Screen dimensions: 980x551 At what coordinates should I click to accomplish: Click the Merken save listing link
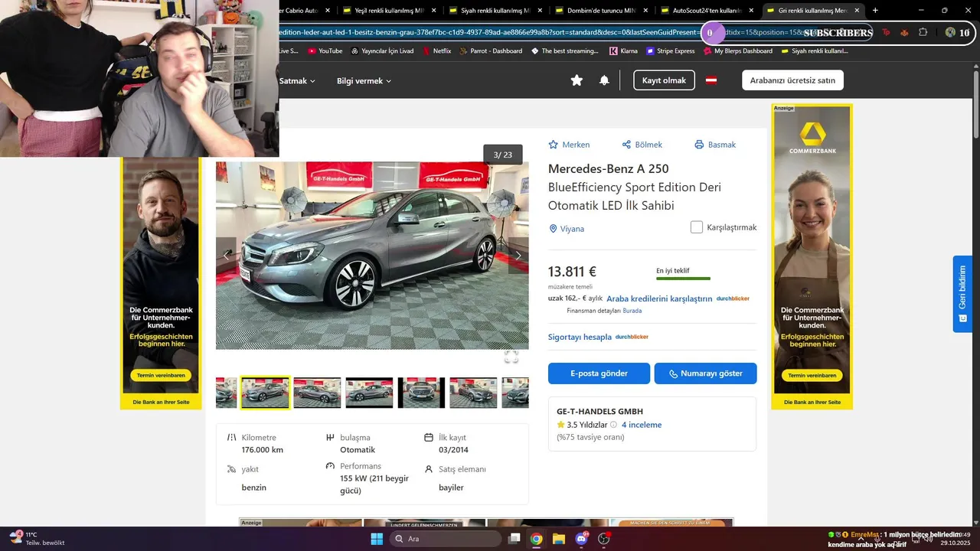tap(569, 145)
